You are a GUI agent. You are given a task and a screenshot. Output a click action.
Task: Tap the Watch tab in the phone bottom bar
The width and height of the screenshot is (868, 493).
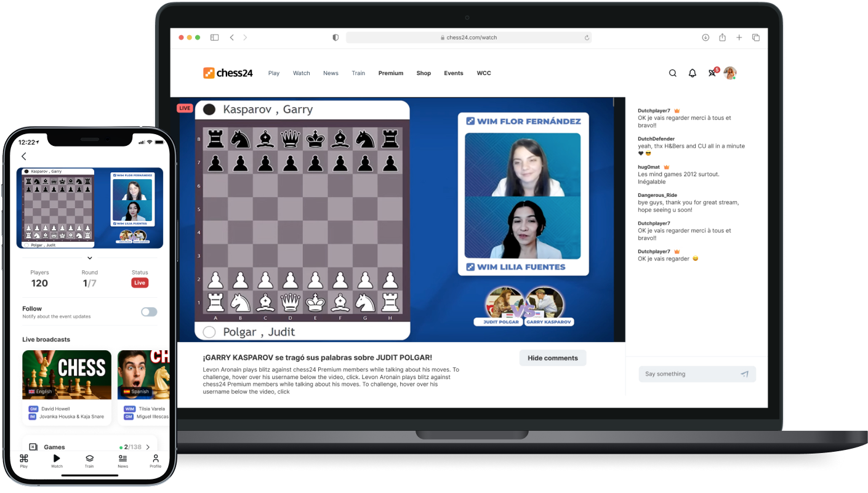click(57, 461)
